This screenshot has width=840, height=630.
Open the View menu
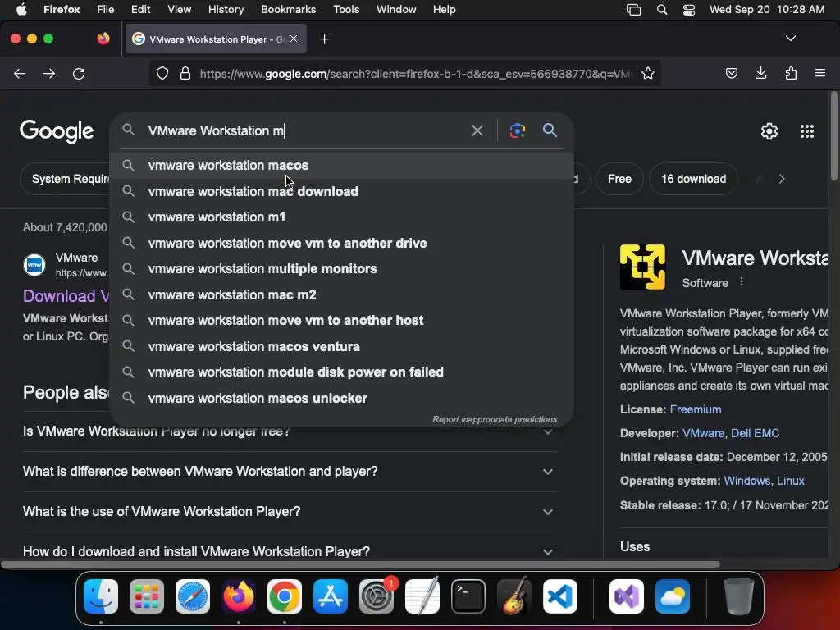[x=179, y=9]
